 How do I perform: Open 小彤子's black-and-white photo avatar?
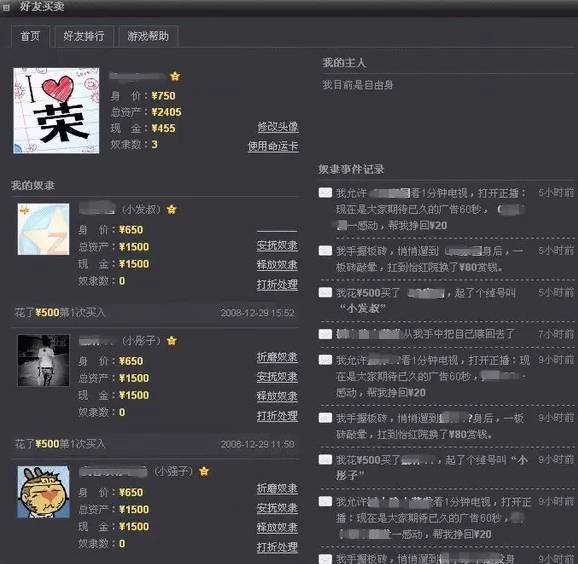coord(43,360)
